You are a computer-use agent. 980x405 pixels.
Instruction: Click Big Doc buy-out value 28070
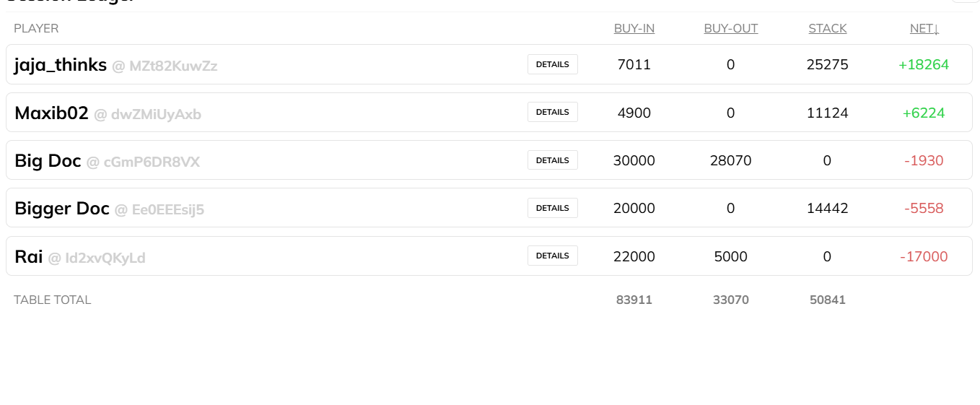tap(731, 161)
